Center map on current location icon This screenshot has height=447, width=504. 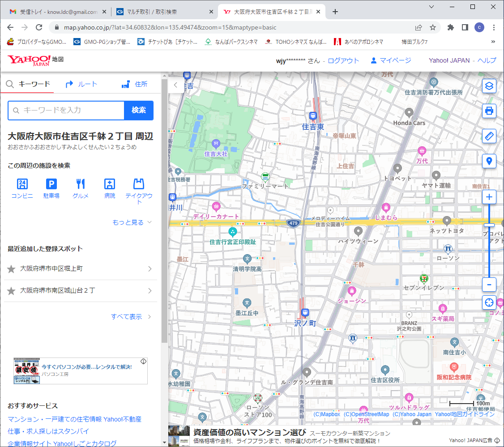point(489,302)
